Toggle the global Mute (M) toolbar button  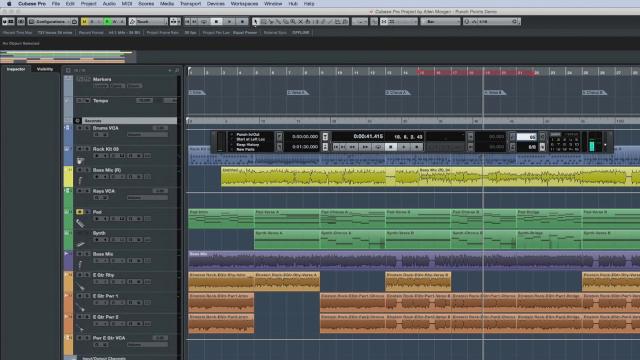(x=84, y=21)
